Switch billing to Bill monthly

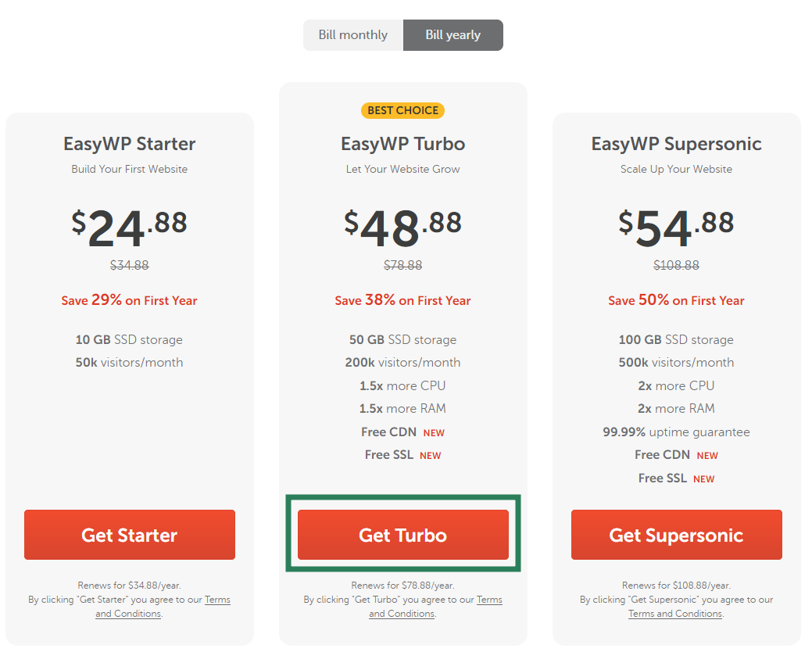pyautogui.click(x=352, y=35)
